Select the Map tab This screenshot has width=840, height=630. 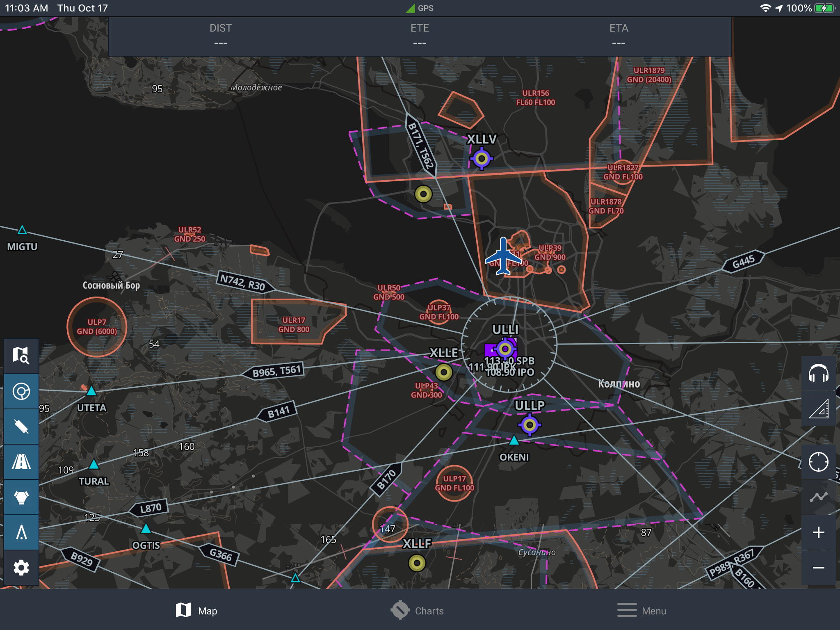coord(196,611)
